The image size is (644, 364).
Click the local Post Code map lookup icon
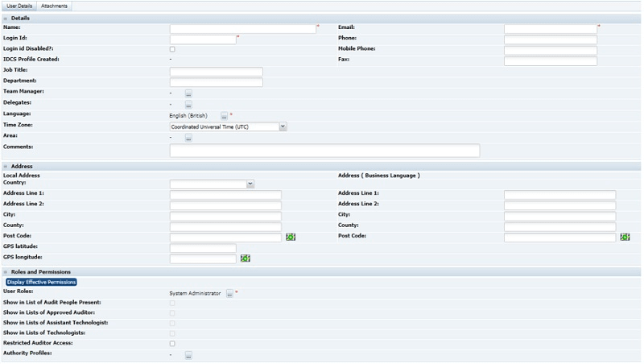click(x=291, y=237)
